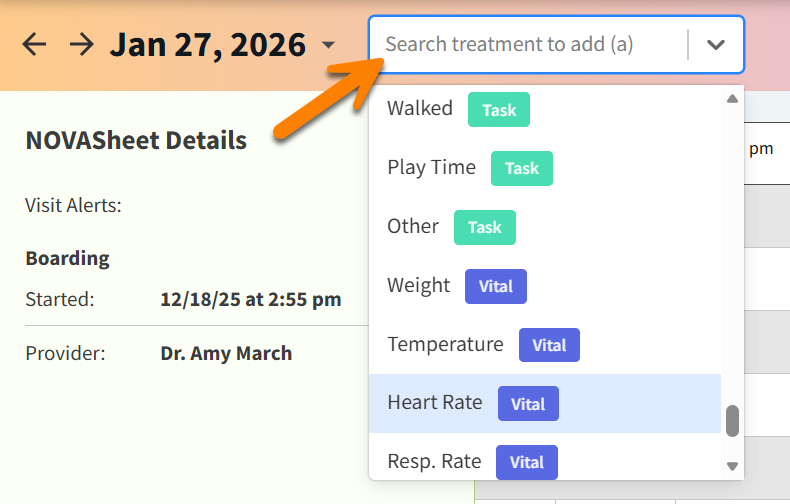This screenshot has height=504, width=790.
Task: Click the Search treatment to add field
Action: click(530, 45)
